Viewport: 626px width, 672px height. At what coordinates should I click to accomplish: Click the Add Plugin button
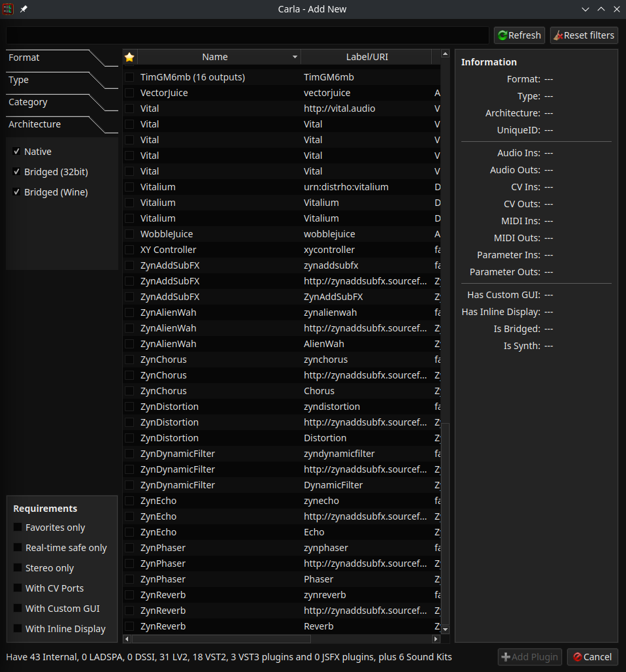point(529,657)
